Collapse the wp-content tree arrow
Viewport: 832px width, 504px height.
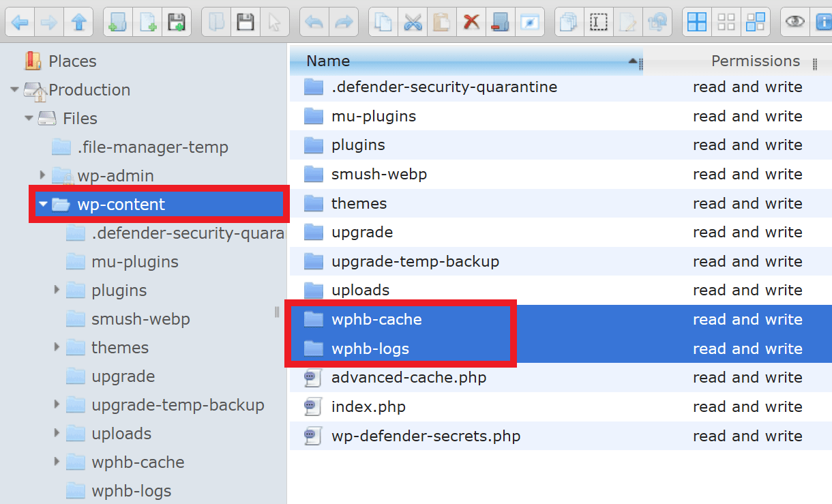click(43, 204)
